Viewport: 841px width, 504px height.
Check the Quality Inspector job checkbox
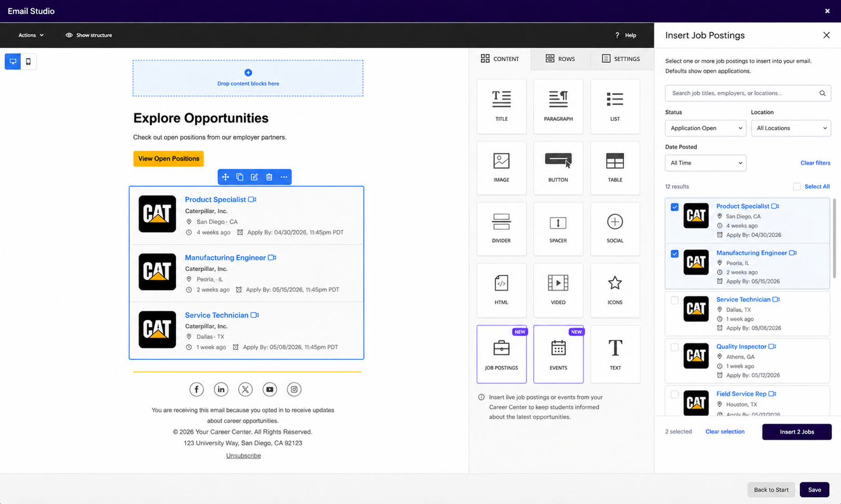pyautogui.click(x=674, y=347)
